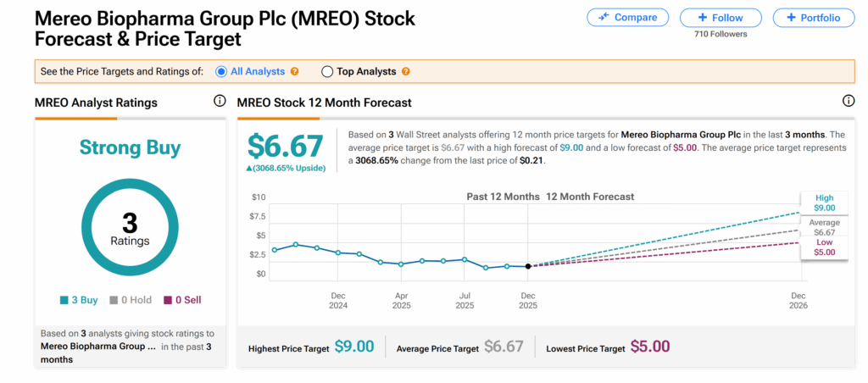The image size is (868, 383).
Task: Click the 710 Followers count
Action: click(x=720, y=35)
